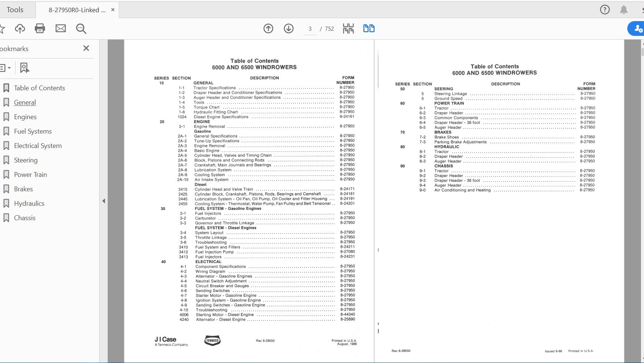Image resolution: width=644 pixels, height=363 pixels.
Task: Collapse the left navigation pane arrow
Action: click(x=104, y=201)
